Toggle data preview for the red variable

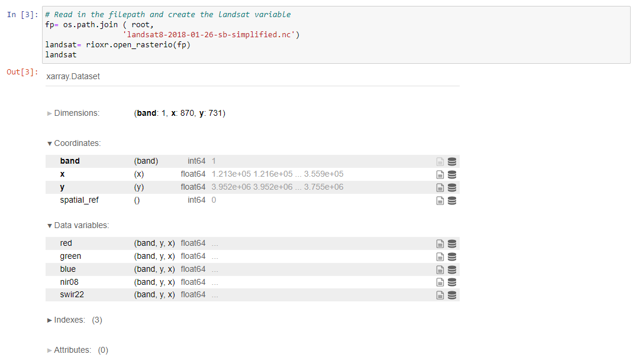coord(452,243)
